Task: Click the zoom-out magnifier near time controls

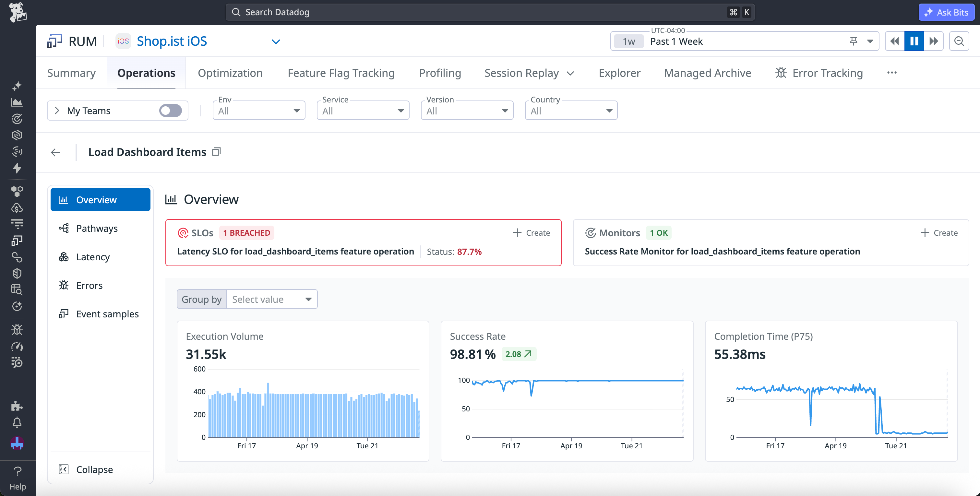Action: tap(959, 41)
